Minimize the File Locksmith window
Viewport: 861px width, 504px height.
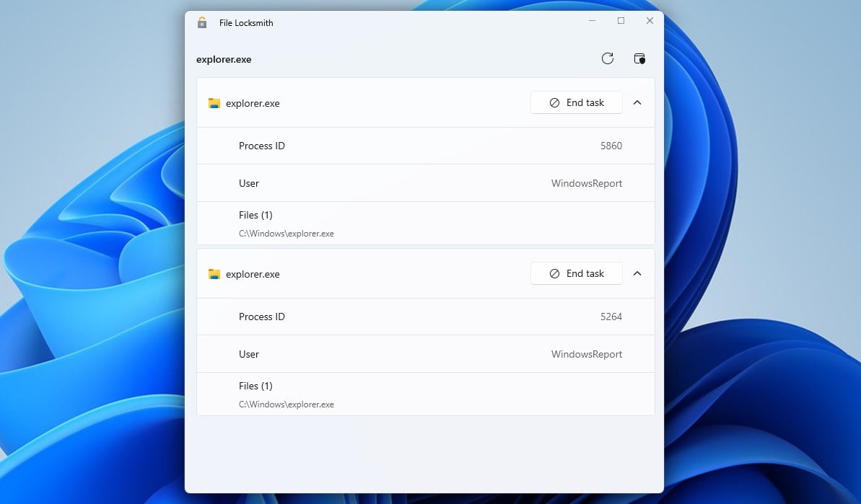point(592,21)
